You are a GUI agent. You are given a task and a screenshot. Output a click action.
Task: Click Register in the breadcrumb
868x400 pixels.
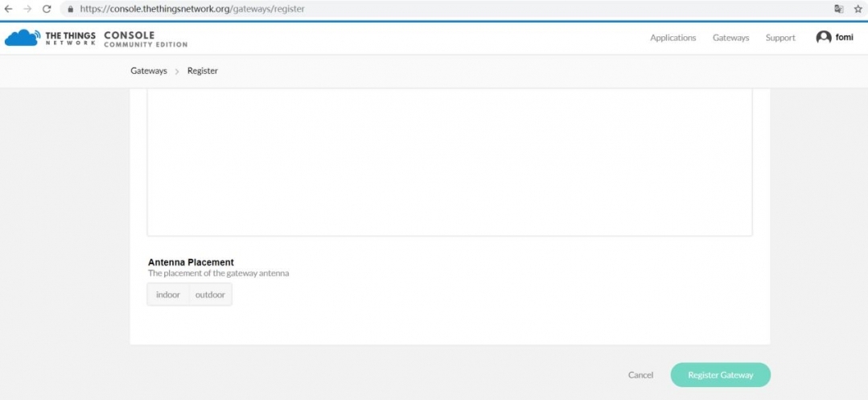coord(203,71)
